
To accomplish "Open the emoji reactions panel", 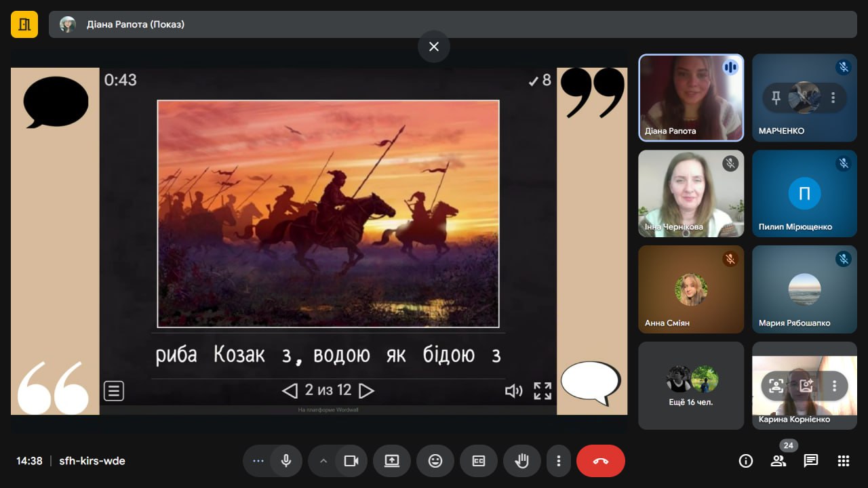I will coord(435,461).
